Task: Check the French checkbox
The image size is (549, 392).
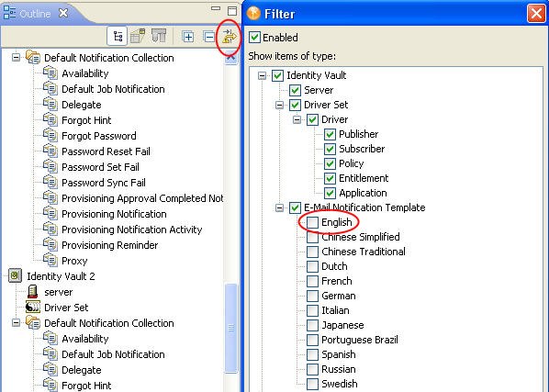Action: tap(313, 281)
